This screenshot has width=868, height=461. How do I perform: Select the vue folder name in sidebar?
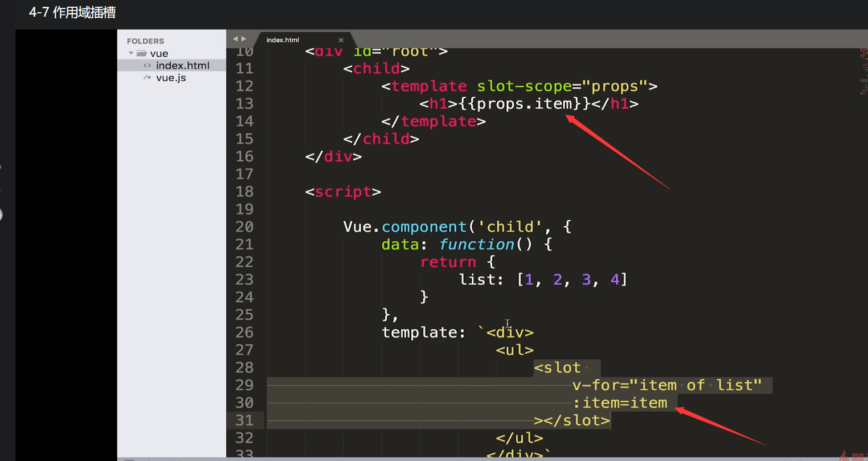point(159,53)
